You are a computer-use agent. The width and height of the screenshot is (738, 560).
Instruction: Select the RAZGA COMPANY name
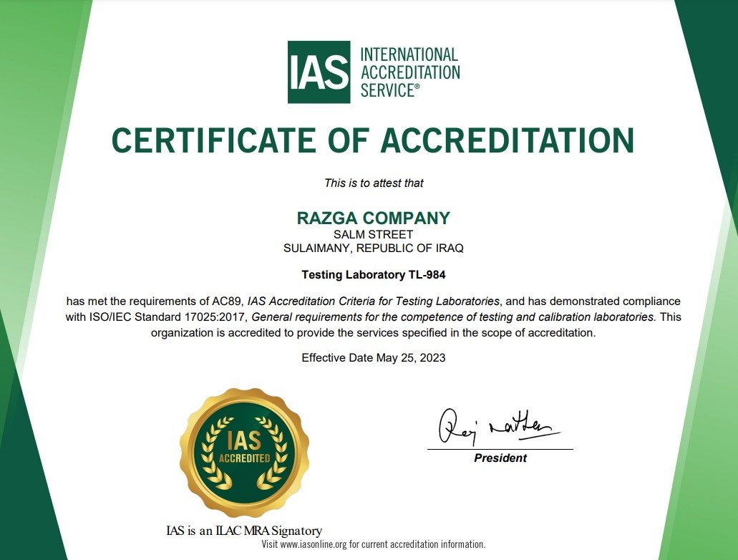[x=373, y=218]
